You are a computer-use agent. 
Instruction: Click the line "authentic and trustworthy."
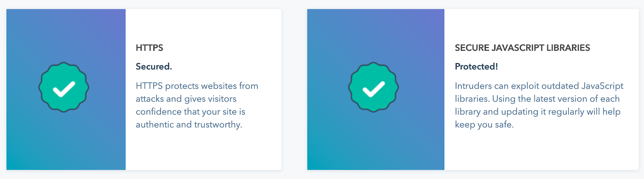click(x=189, y=125)
